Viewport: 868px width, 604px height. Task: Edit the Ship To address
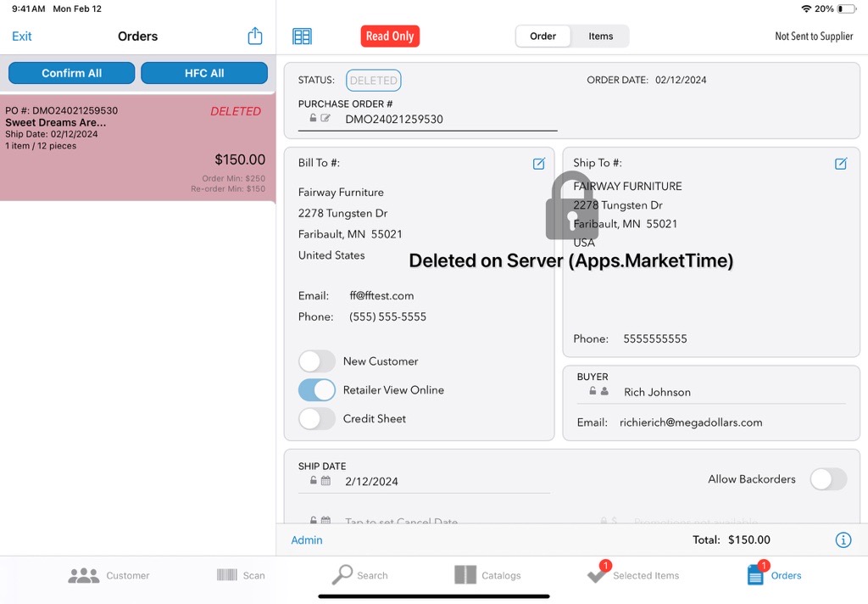(840, 164)
